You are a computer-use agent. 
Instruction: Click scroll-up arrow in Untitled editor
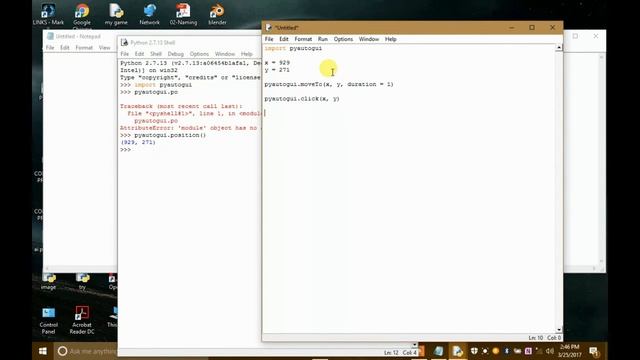point(559,48)
